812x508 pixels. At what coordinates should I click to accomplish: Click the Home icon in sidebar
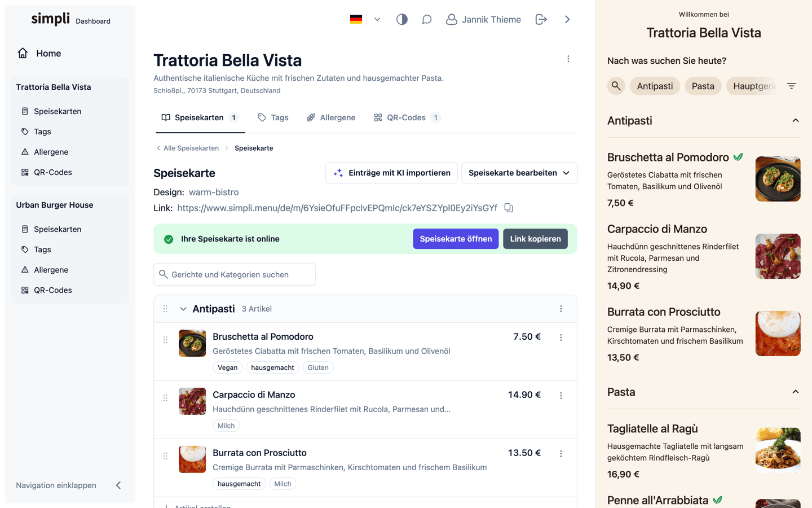(23, 53)
